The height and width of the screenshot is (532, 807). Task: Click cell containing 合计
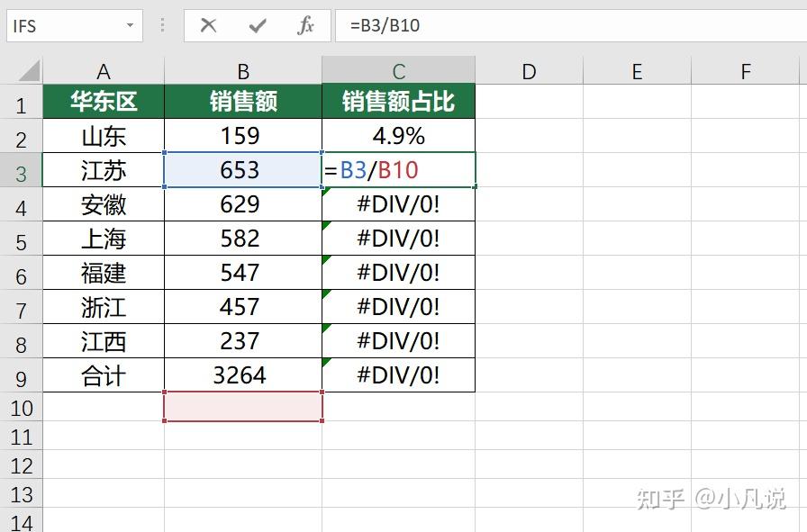tap(104, 375)
